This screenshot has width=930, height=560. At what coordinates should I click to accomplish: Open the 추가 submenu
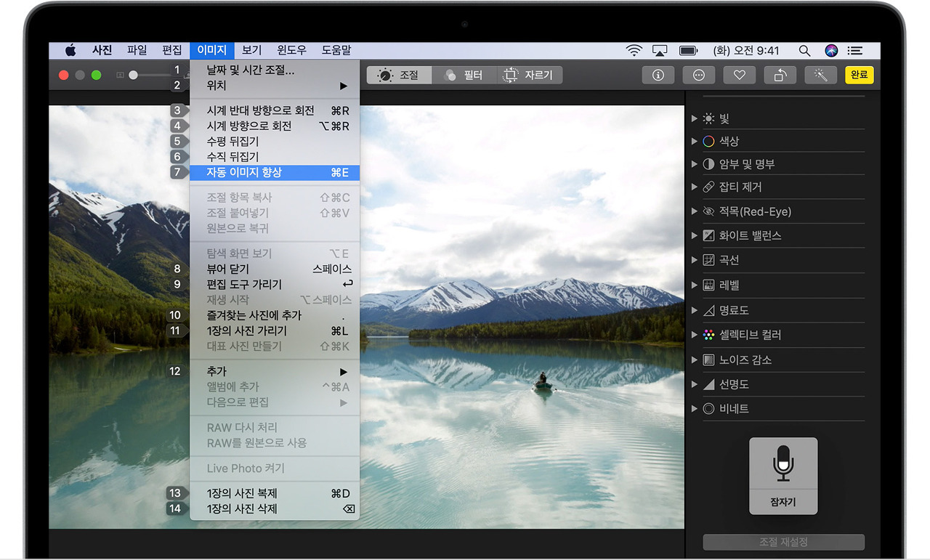275,371
